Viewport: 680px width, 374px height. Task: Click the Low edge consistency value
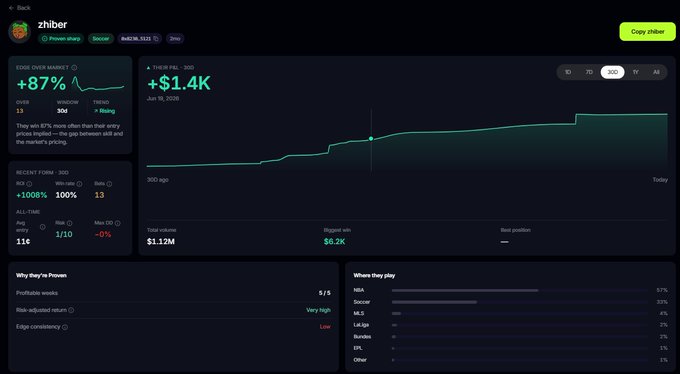pyautogui.click(x=325, y=327)
